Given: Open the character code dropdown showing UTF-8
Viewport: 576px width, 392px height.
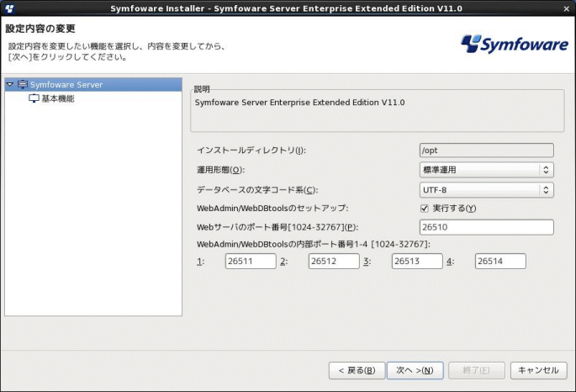Looking at the screenshot, I should pyautogui.click(x=486, y=190).
